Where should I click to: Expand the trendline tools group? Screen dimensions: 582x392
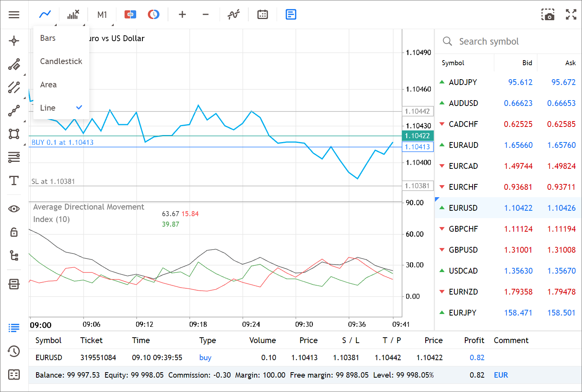(x=14, y=88)
